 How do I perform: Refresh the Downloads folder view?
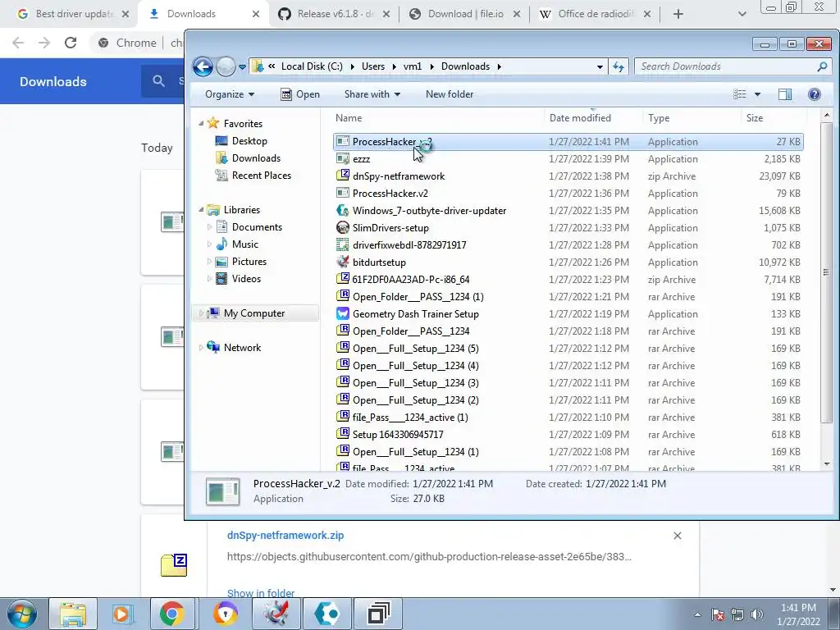click(x=619, y=66)
